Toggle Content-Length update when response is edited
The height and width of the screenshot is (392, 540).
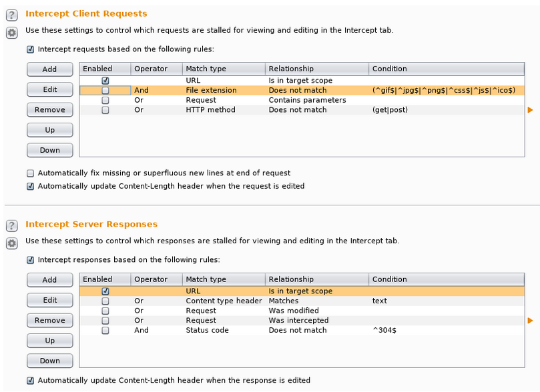pyautogui.click(x=30, y=381)
